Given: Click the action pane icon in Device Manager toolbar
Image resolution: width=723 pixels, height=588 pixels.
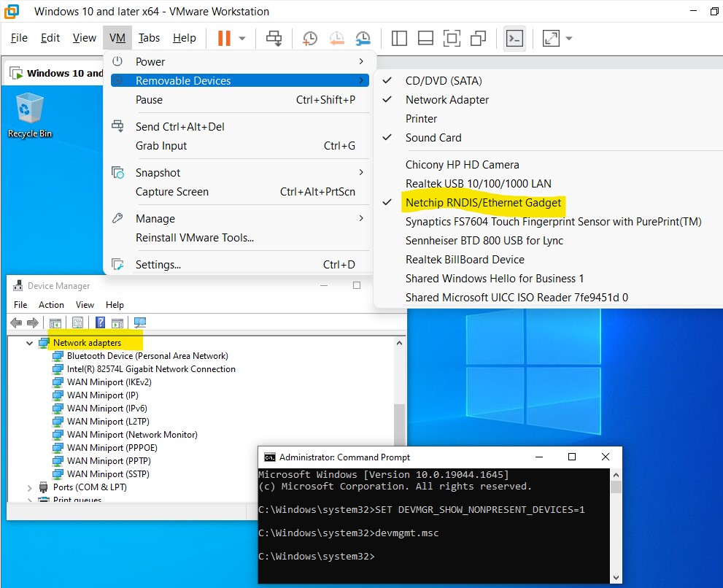Looking at the screenshot, I should 117,323.
